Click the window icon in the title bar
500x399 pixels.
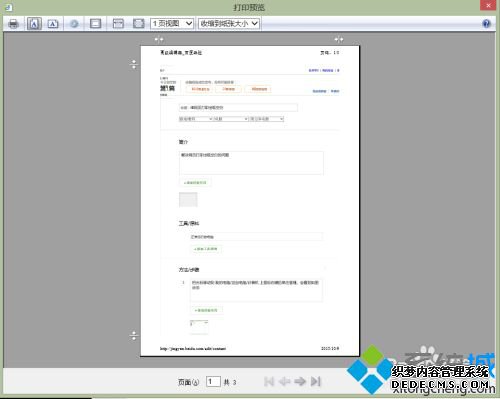(x=9, y=7)
